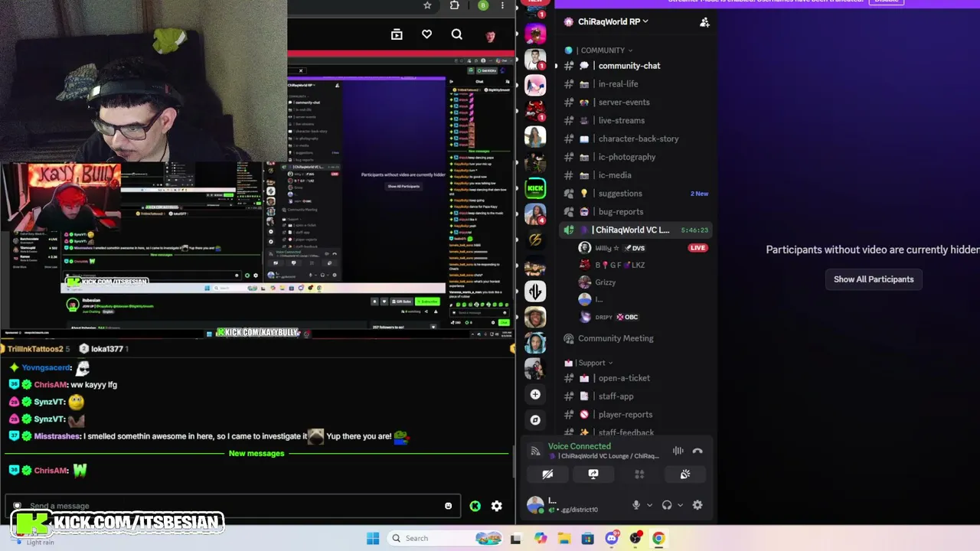
Task: Open Windows Start menu
Action: (373, 538)
